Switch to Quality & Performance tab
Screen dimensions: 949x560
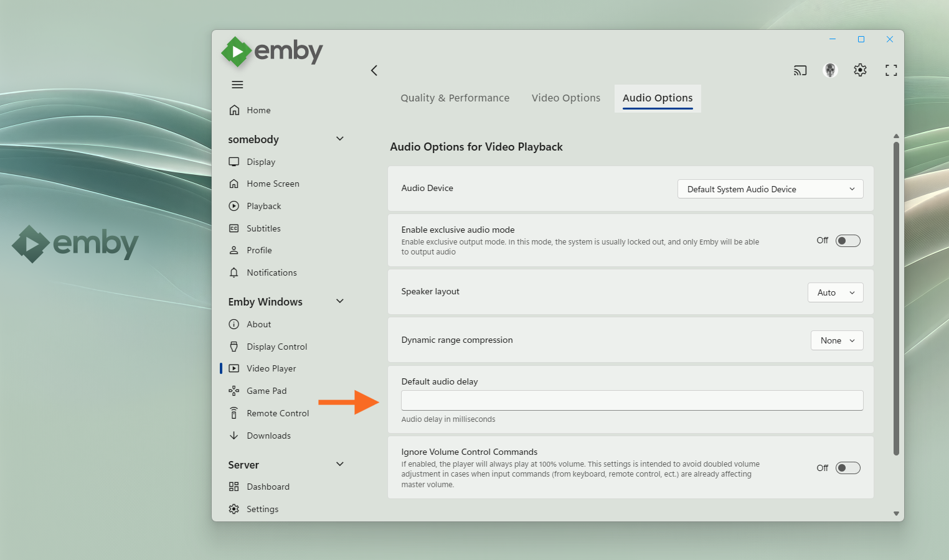tap(455, 98)
